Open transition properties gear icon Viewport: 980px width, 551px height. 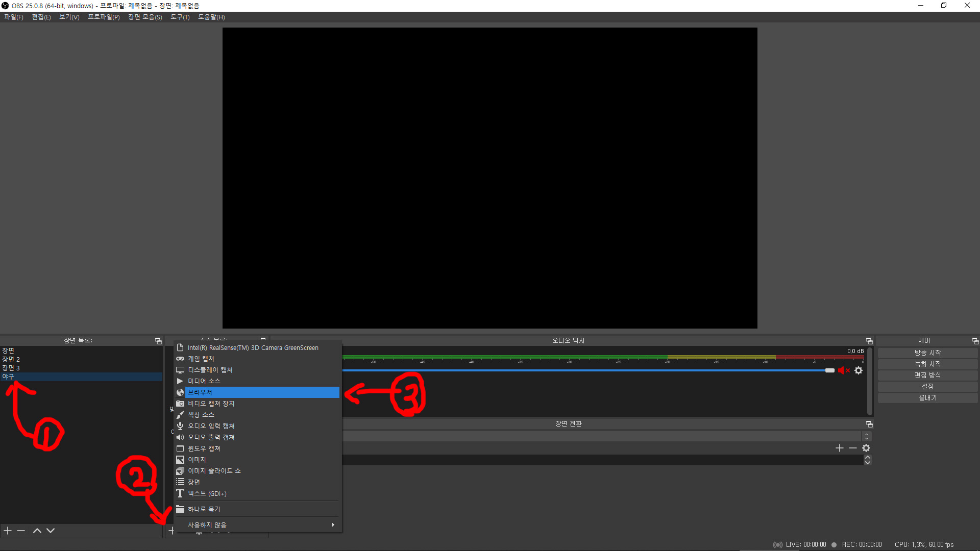(866, 448)
